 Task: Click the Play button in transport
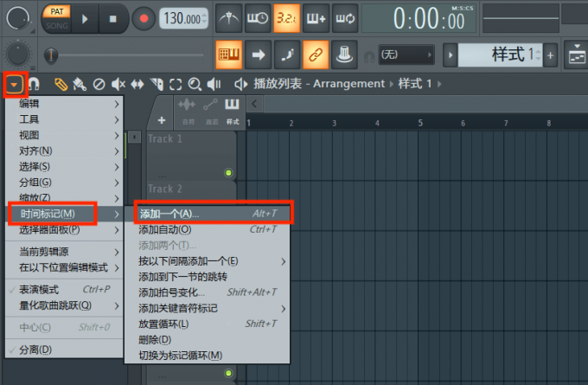(85, 19)
